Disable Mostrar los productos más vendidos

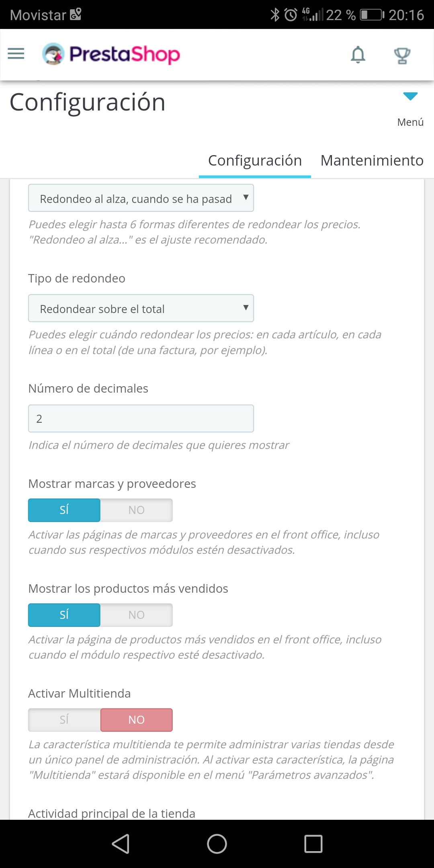[136, 615]
